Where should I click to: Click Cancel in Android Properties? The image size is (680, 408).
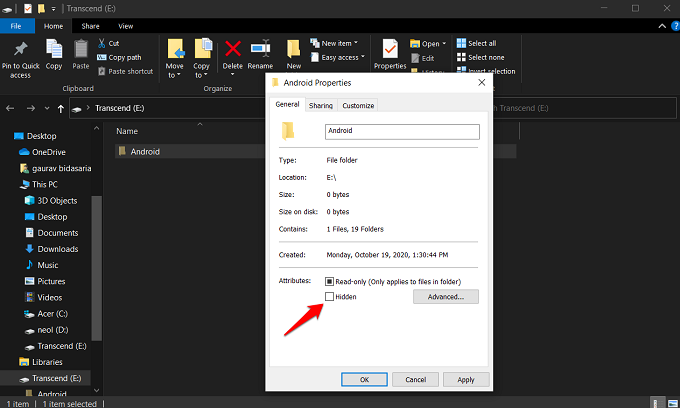click(415, 379)
